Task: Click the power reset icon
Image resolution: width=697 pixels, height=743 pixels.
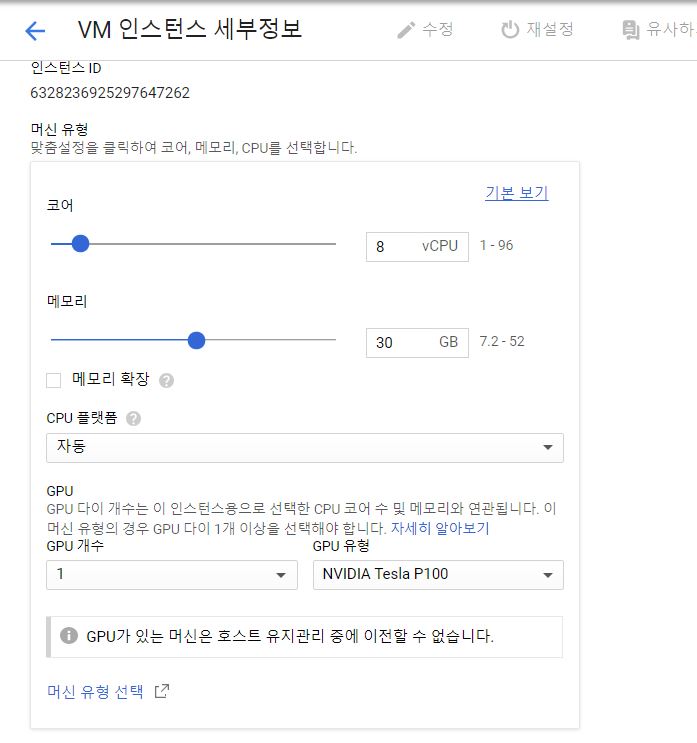Action: click(510, 30)
